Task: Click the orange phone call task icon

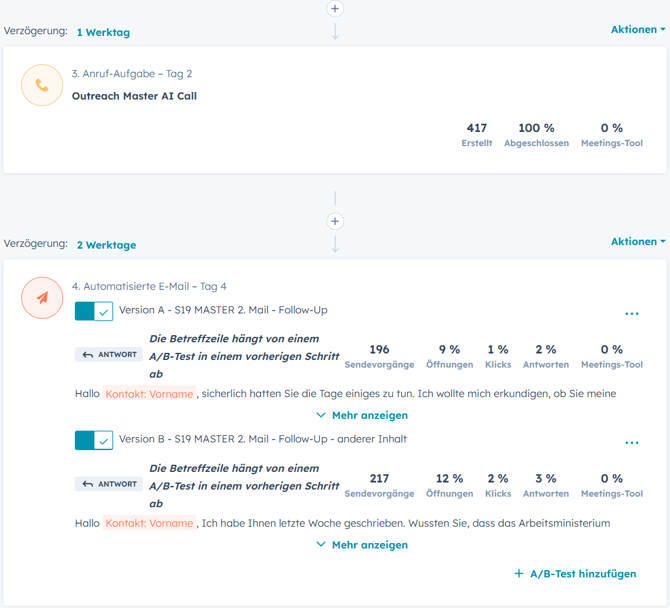Action: [42, 86]
